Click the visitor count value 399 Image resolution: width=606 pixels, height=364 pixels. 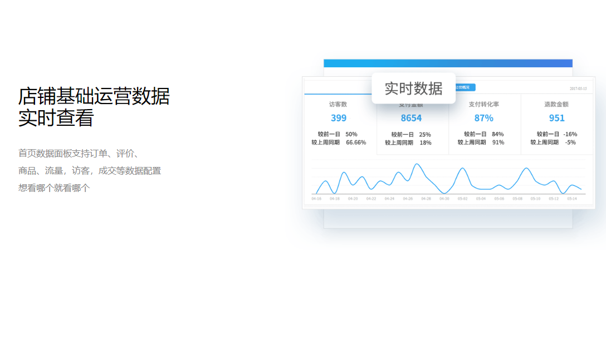point(339,118)
